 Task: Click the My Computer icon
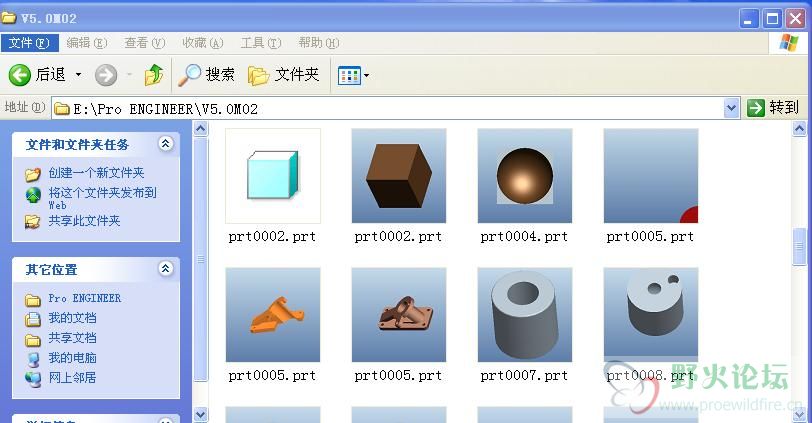click(x=33, y=359)
